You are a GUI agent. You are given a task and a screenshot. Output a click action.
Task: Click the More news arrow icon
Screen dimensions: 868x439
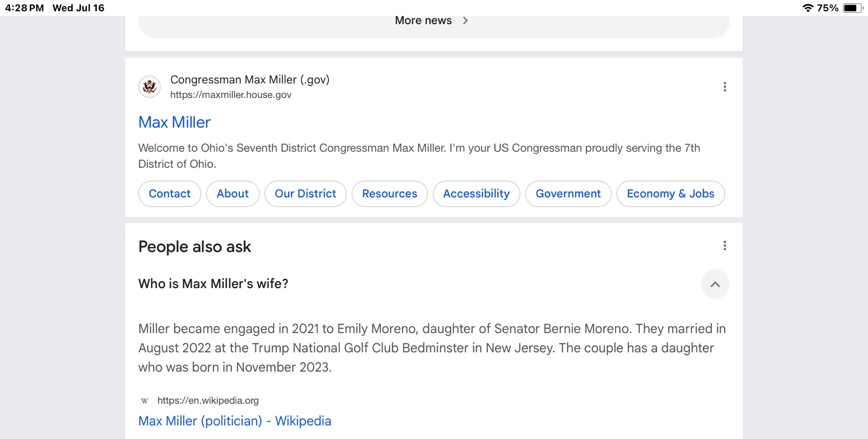pyautogui.click(x=465, y=20)
